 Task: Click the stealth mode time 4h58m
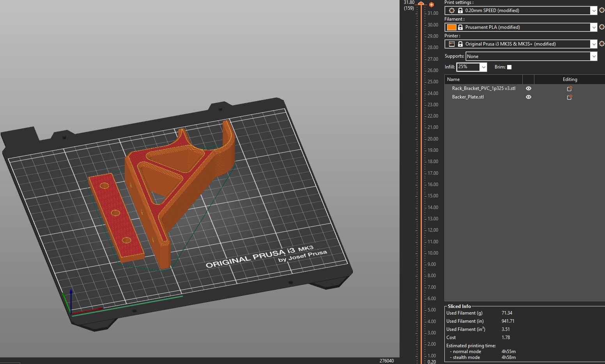(508, 357)
